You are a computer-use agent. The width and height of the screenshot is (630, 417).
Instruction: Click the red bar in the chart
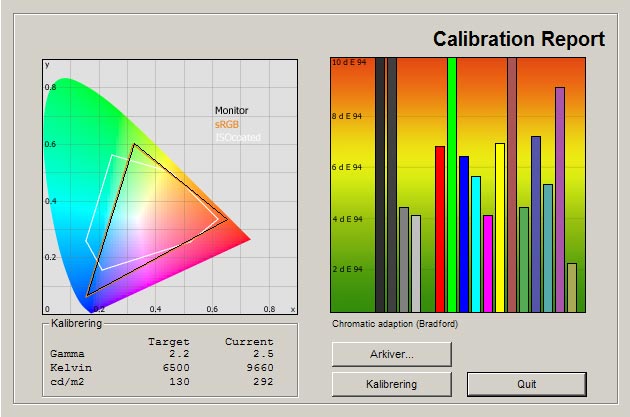(x=440, y=229)
